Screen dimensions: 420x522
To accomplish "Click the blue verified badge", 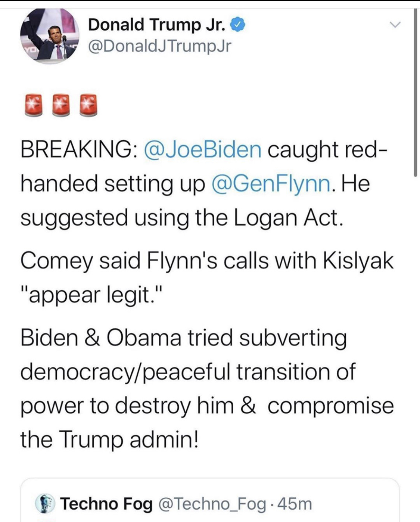I will click(238, 25).
